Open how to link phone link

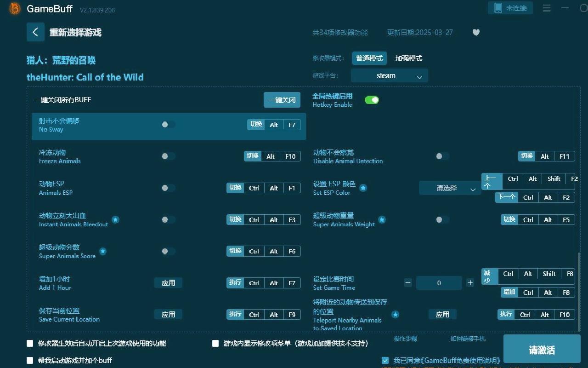coord(468,339)
